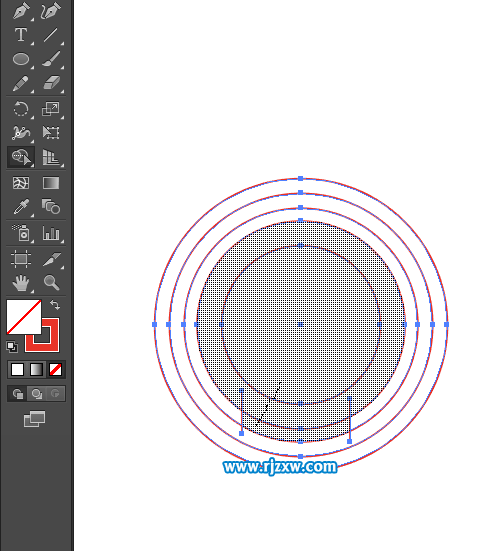The height and width of the screenshot is (551, 501).
Task: Open the Change Screen Mode menu
Action: 34,419
